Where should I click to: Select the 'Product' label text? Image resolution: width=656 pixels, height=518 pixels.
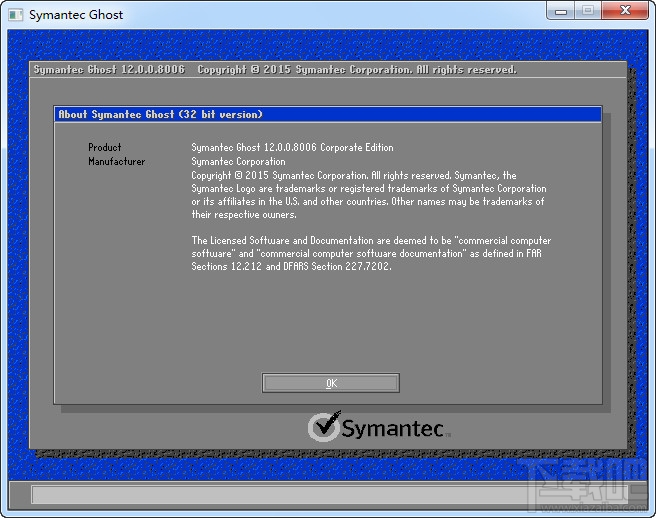coord(105,147)
